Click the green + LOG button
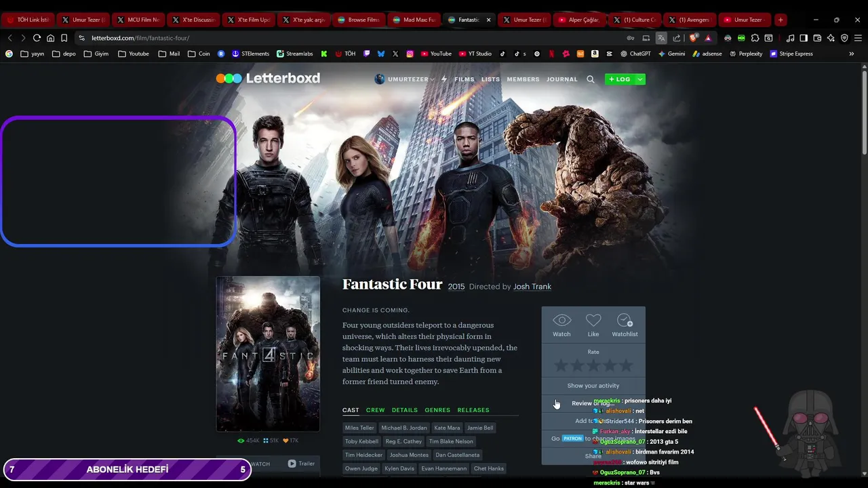Screen dimensions: 868x488 point(620,79)
